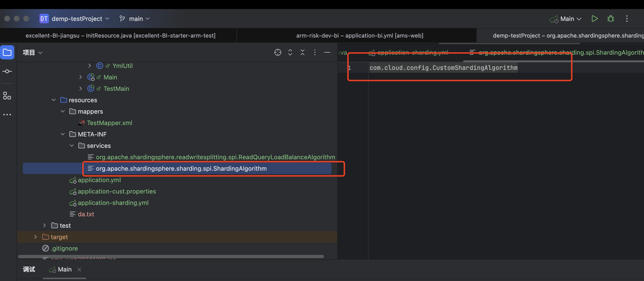
Task: Click the Expand All icon in project panel
Action: tap(290, 53)
